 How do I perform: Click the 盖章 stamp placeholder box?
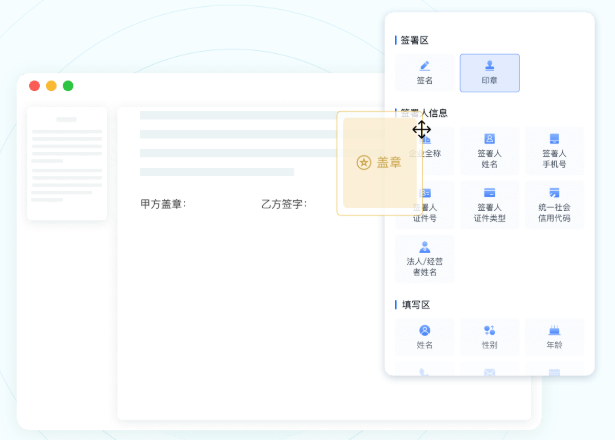click(x=379, y=163)
